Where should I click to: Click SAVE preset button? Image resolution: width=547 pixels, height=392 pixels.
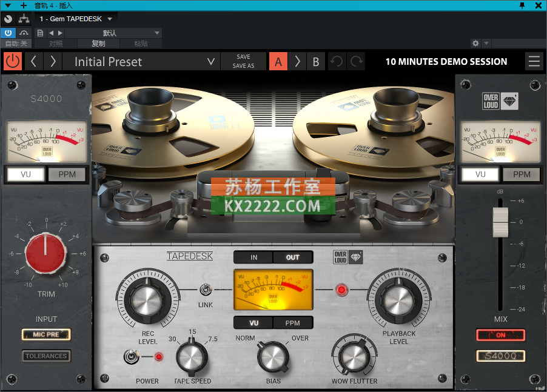coord(243,57)
